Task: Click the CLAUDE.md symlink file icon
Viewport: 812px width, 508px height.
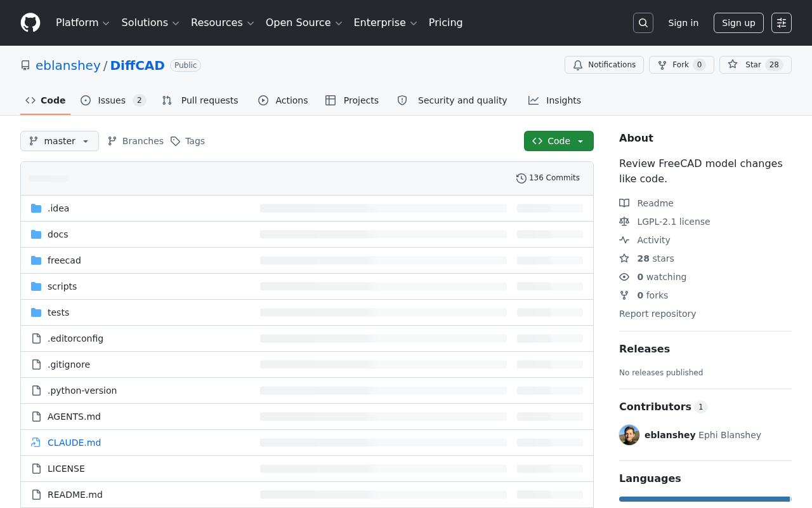Action: coord(36,443)
